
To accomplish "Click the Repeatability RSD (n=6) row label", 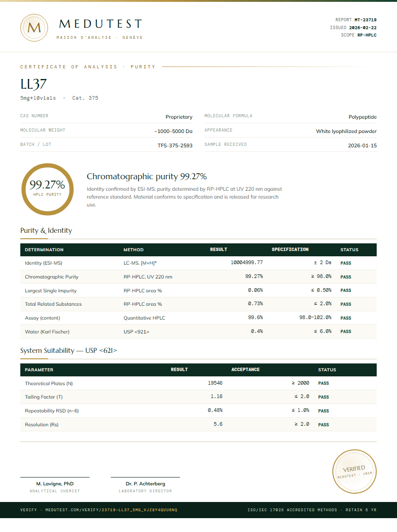I will click(x=52, y=411).
